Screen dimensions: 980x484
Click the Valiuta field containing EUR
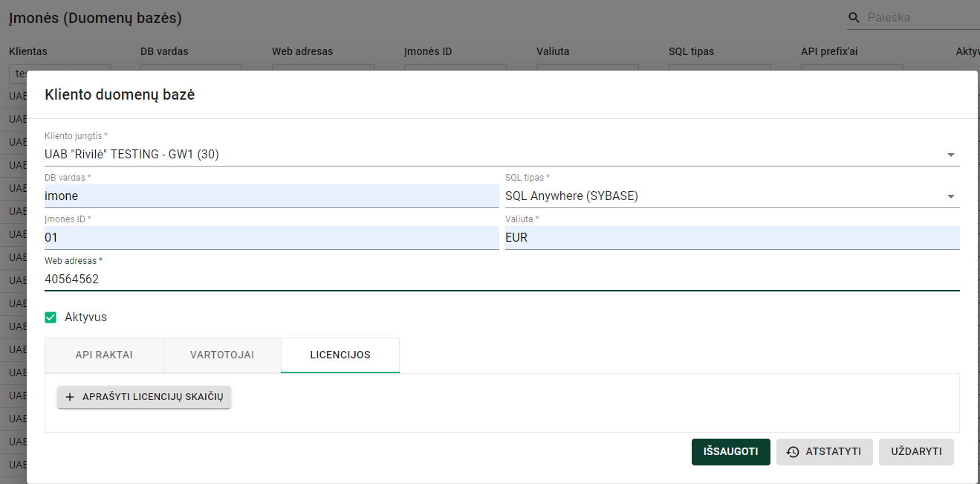click(x=732, y=238)
